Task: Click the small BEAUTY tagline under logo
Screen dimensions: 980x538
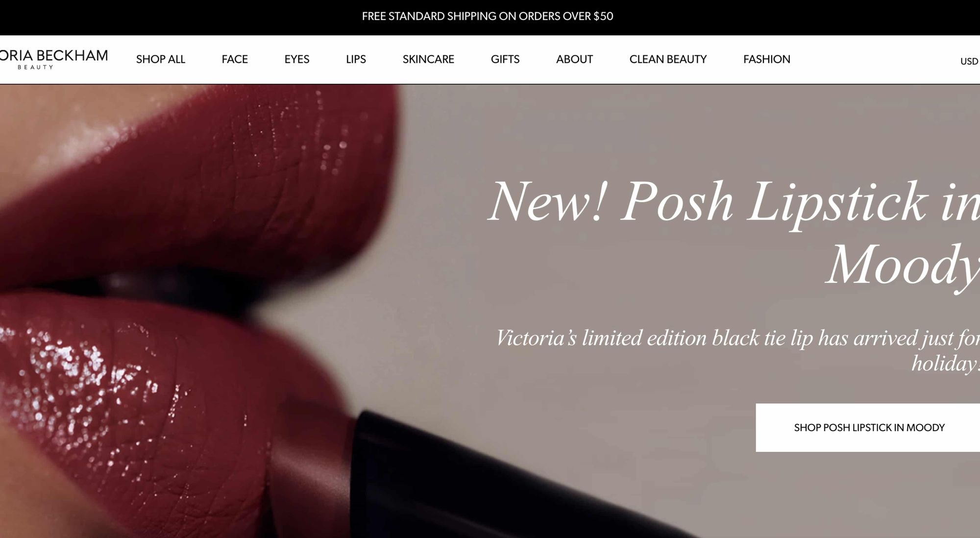Action: click(x=36, y=68)
